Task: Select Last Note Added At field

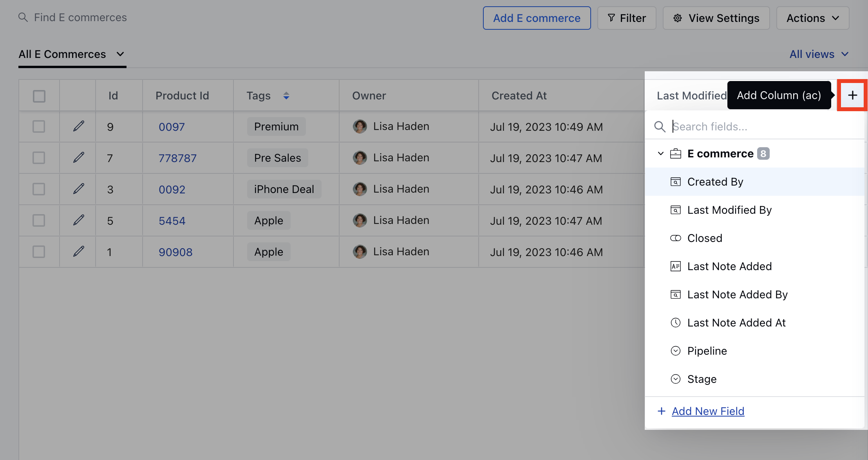Action: [754, 323]
